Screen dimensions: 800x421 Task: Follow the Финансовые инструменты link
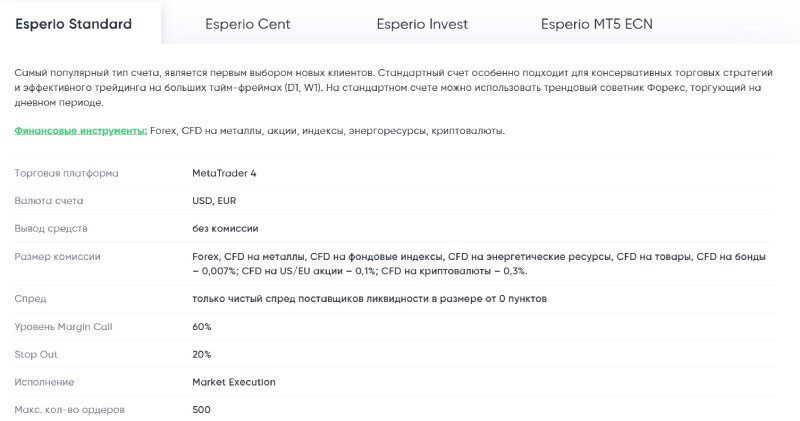coord(81,131)
